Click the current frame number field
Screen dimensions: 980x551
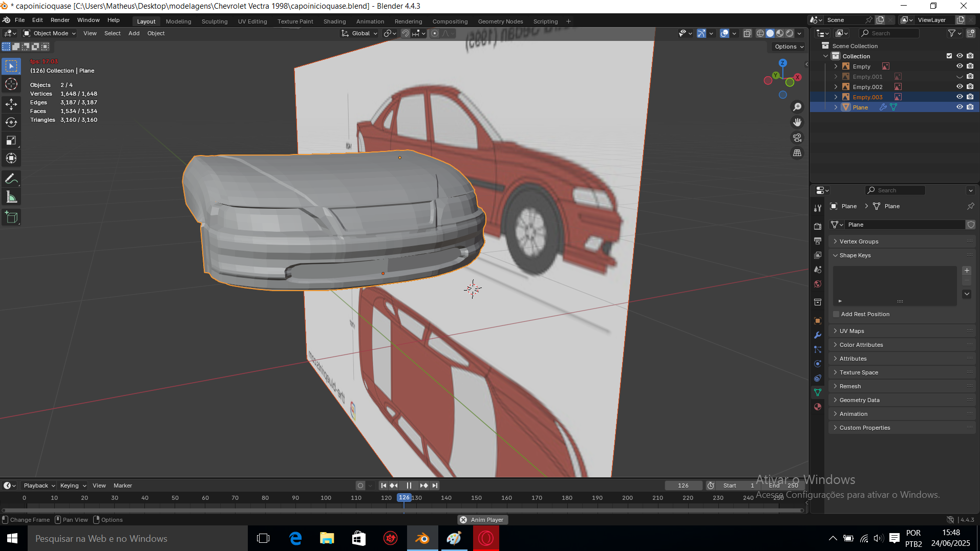[x=683, y=486]
